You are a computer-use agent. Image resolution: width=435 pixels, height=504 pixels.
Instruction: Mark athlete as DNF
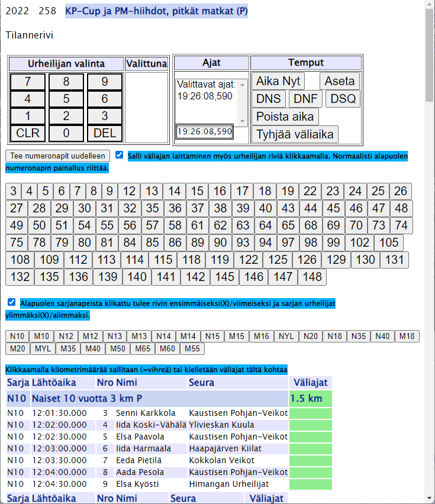click(305, 99)
